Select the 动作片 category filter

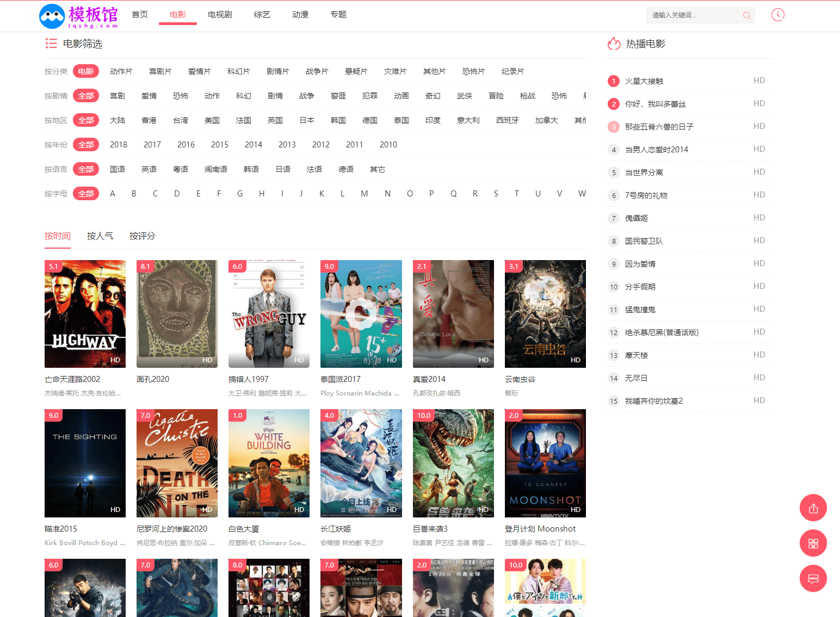(x=121, y=71)
